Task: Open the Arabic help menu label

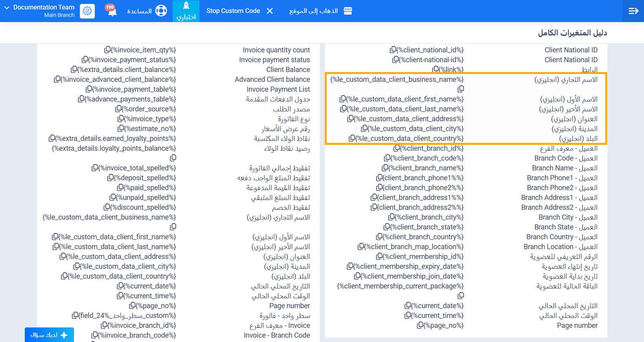Action: click(x=139, y=11)
